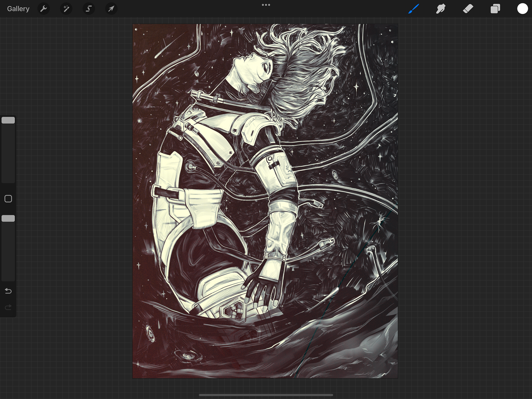This screenshot has height=399, width=532.
Task: Activate the Selection S-shaped tool
Action: point(89,9)
